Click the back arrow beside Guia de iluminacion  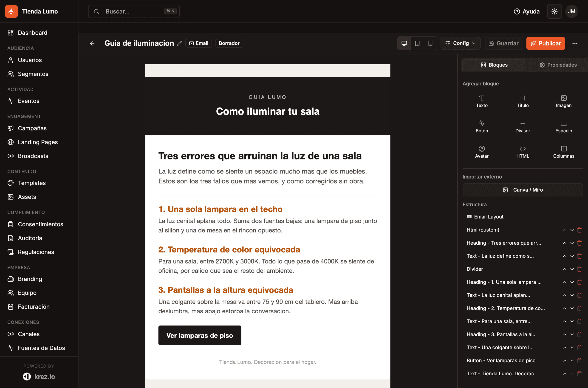coord(92,43)
